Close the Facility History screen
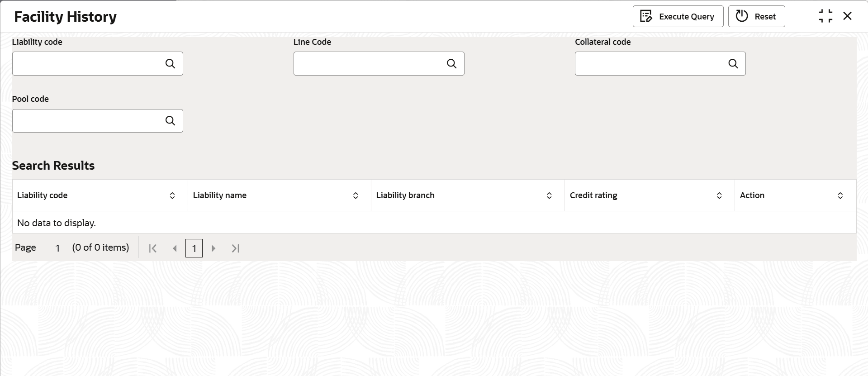 tap(847, 16)
